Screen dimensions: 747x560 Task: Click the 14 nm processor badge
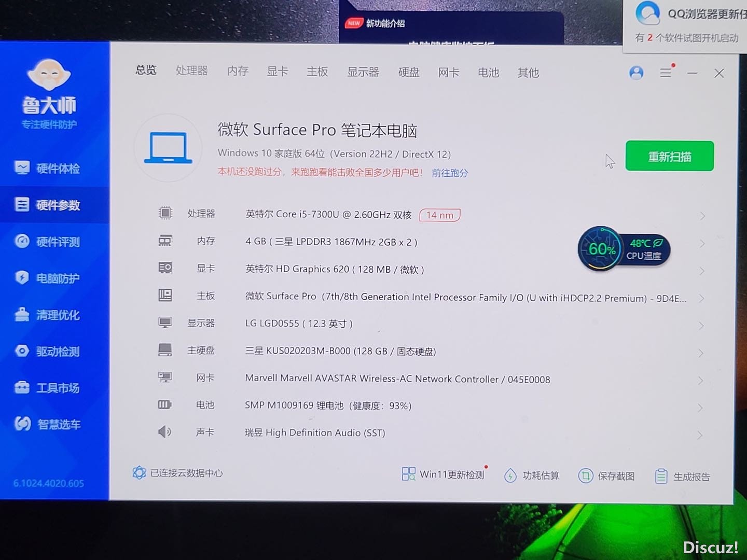pyautogui.click(x=439, y=215)
